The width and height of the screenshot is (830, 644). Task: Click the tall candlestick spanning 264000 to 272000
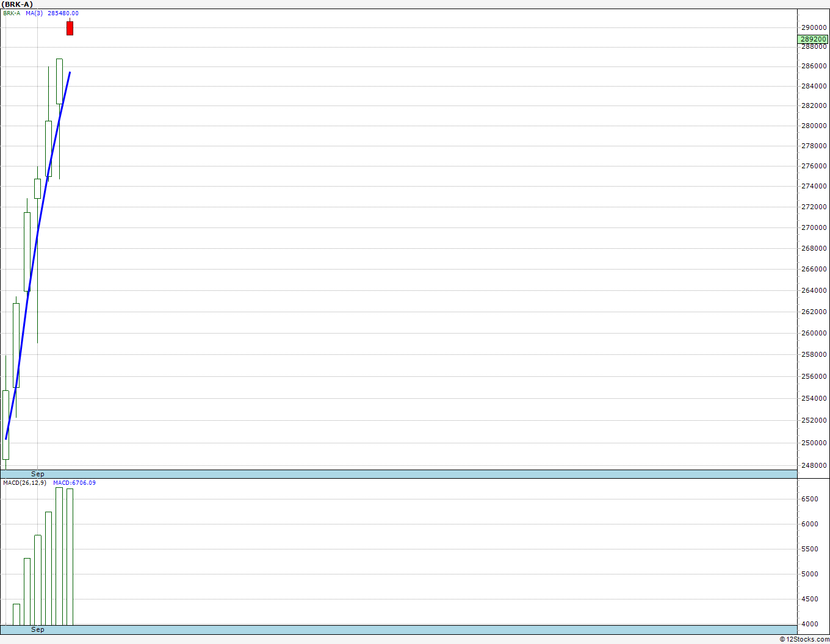[27, 252]
